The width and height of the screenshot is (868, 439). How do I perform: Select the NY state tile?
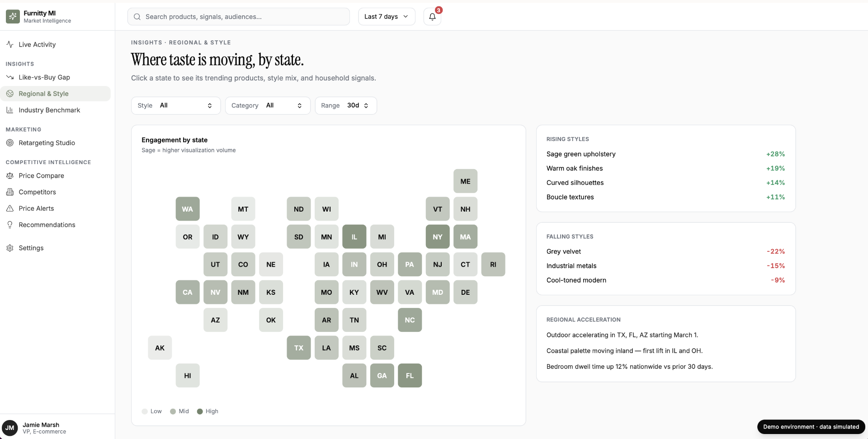pos(438,236)
